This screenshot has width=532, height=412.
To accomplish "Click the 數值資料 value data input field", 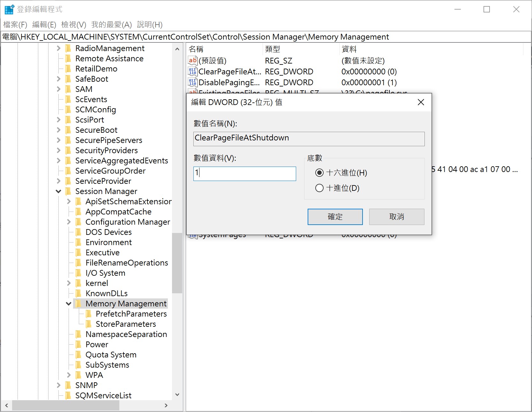I will (x=244, y=174).
